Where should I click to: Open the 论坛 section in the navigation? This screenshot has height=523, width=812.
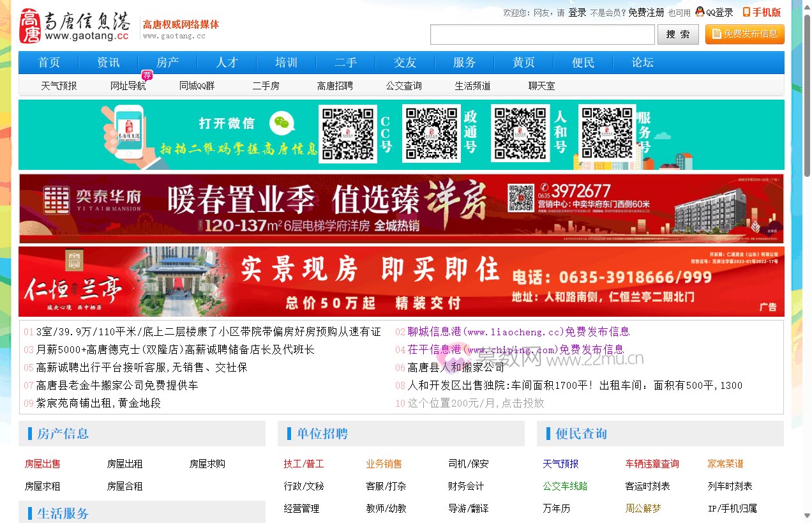(x=642, y=62)
